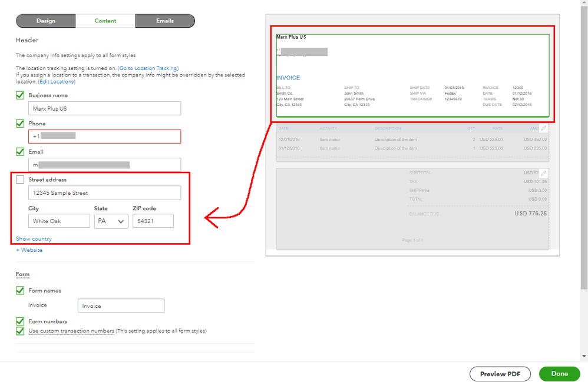This screenshot has width=588, height=382.
Task: Enable the Street address checkbox
Action: [20, 180]
